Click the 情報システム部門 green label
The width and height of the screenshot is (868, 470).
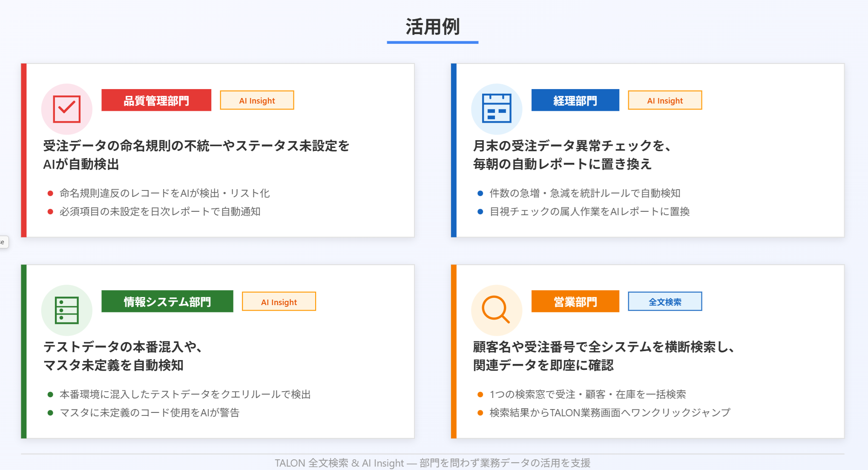pyautogui.click(x=167, y=302)
